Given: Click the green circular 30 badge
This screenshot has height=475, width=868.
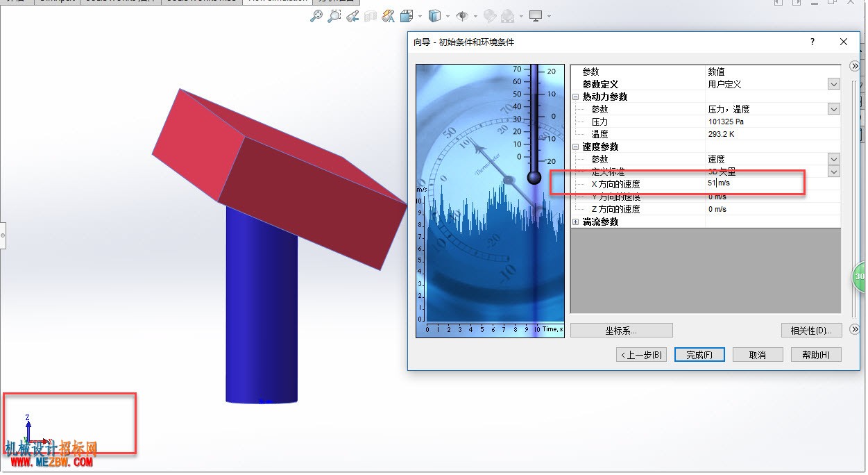Looking at the screenshot, I should point(860,276).
